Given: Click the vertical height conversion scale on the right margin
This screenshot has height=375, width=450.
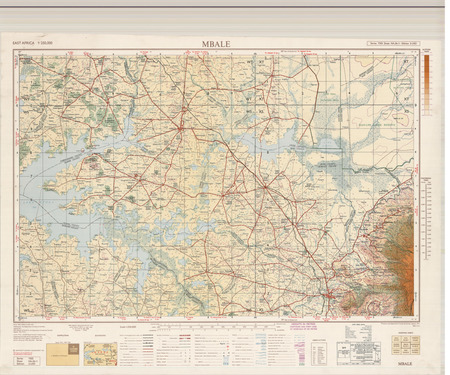Looking at the screenshot, I should [426, 219].
